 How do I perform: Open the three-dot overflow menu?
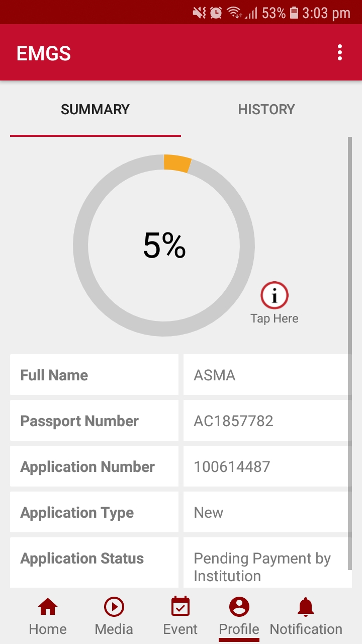(x=340, y=53)
